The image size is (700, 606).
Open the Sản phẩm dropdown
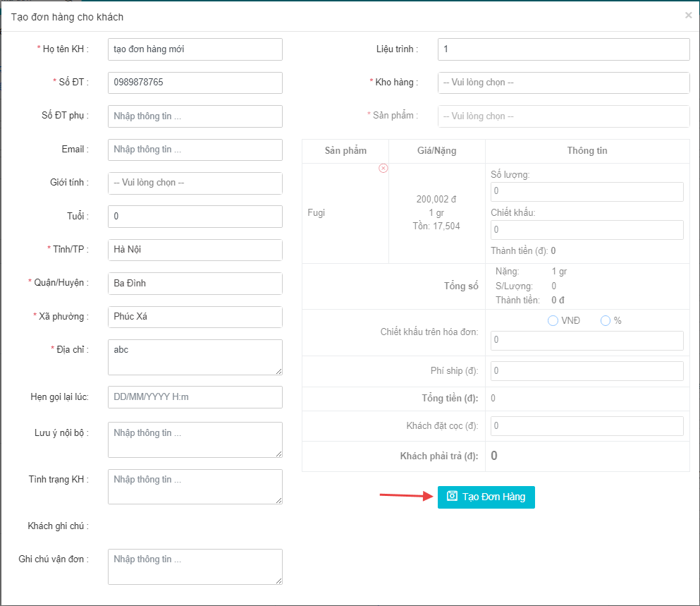click(563, 116)
